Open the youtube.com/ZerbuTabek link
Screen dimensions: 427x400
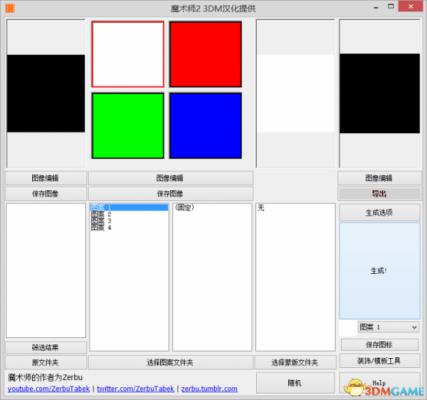[x=49, y=389]
